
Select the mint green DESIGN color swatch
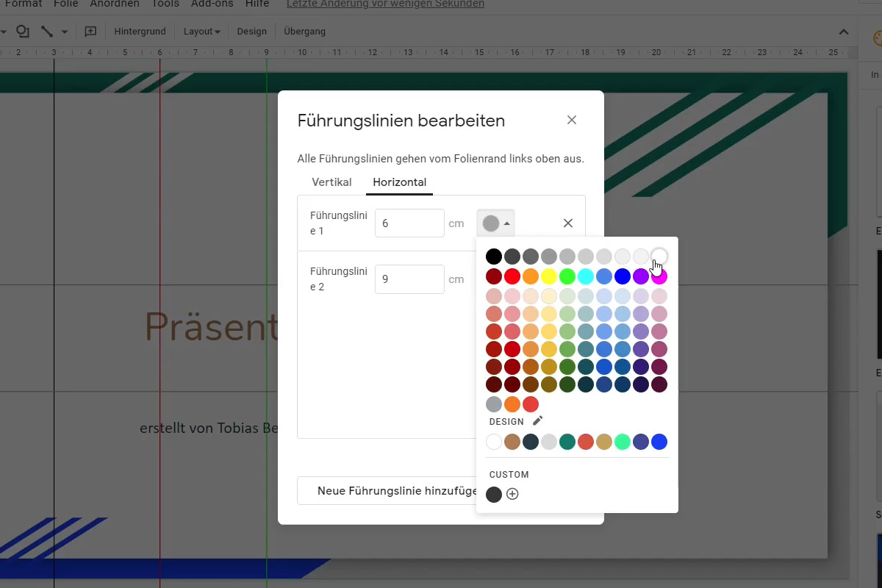(623, 442)
